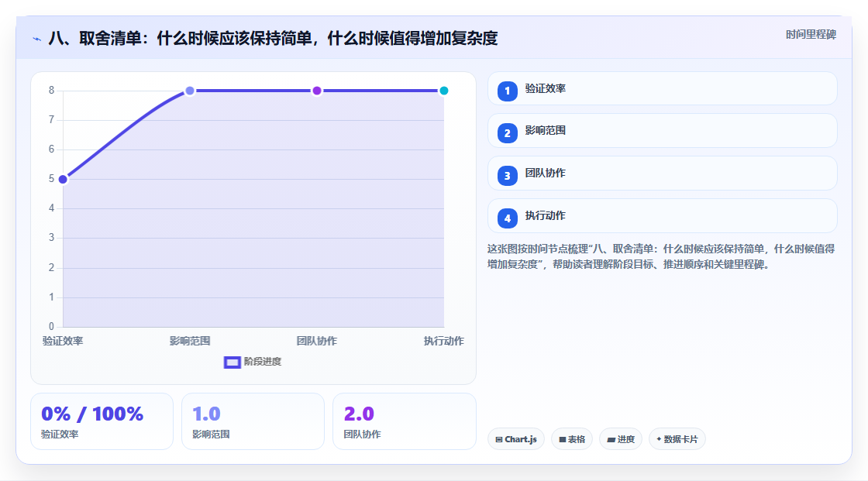Click the y-axis value 5

(51, 179)
